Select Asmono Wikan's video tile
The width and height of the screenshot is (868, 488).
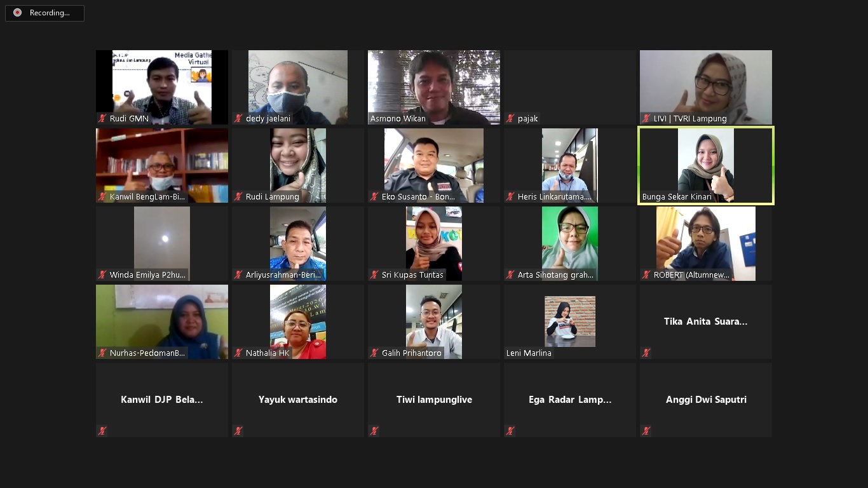(433, 86)
